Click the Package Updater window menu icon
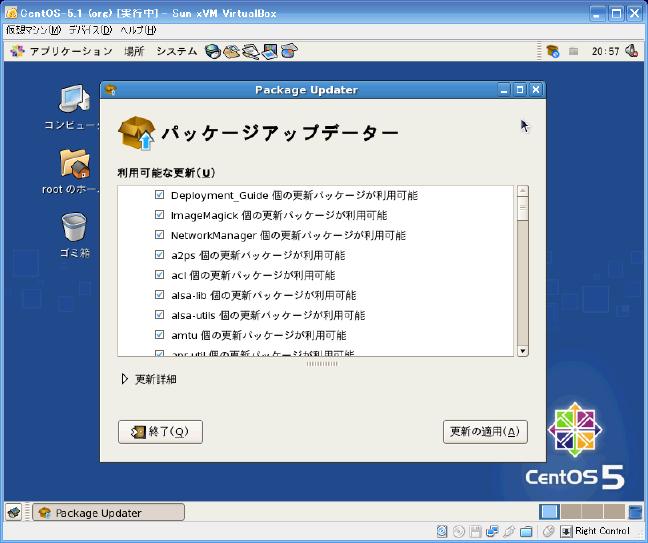 (110, 90)
